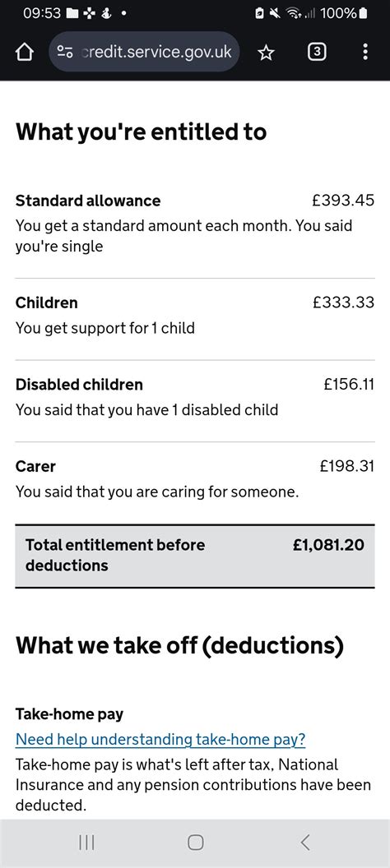Screen dimensions: 390x868
Task: Open 'Need help understanding take-home pay?' link
Action: 160,739
